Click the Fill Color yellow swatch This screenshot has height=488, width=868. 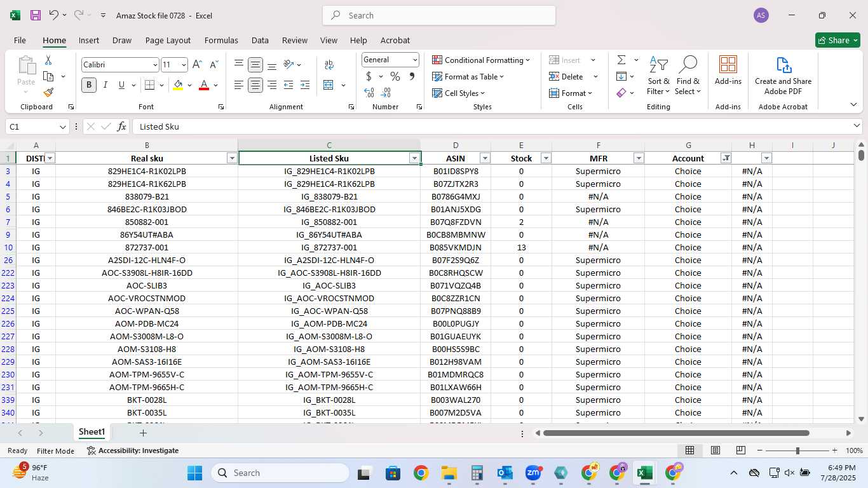178,85
